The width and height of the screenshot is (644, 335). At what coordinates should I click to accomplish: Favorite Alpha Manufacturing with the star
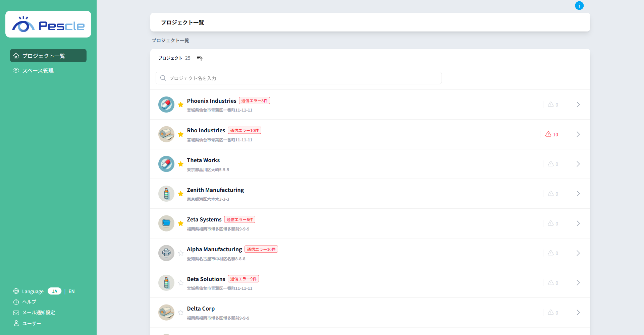[180, 253]
